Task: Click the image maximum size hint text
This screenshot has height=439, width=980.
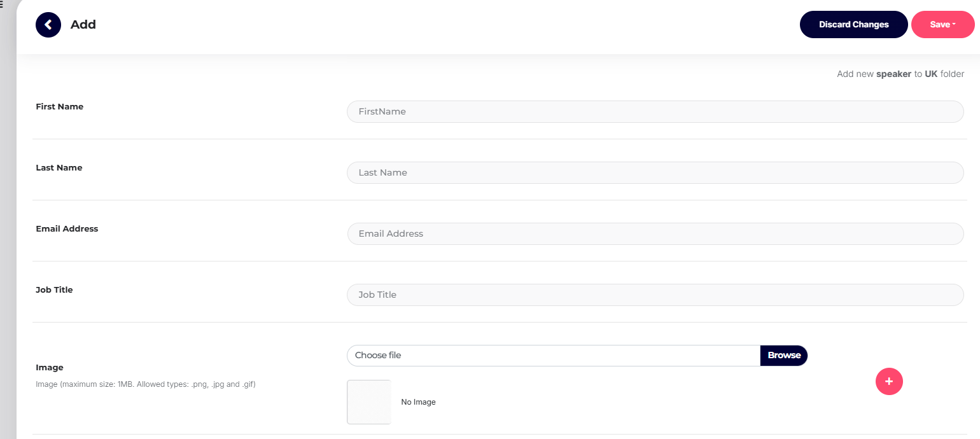Action: point(146,384)
